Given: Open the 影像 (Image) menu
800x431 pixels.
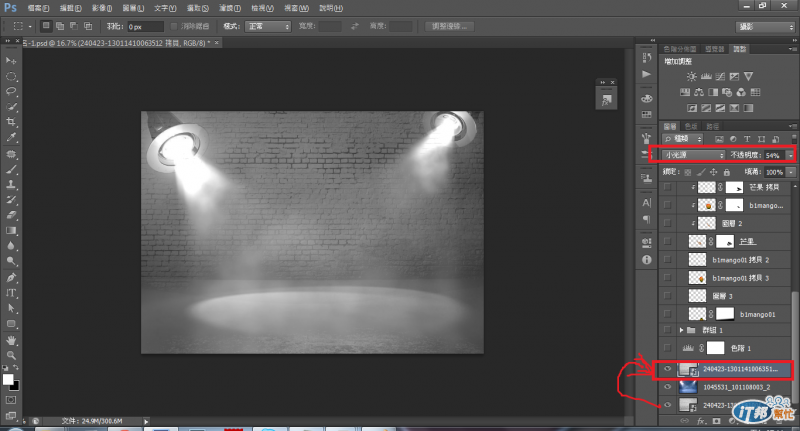Looking at the screenshot, I should click(102, 8).
